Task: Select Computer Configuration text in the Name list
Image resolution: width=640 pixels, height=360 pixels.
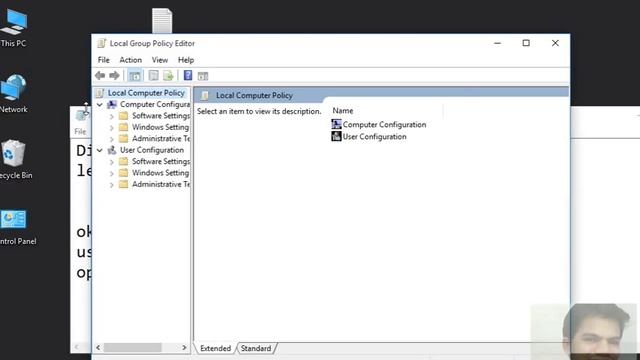Action: tap(384, 124)
